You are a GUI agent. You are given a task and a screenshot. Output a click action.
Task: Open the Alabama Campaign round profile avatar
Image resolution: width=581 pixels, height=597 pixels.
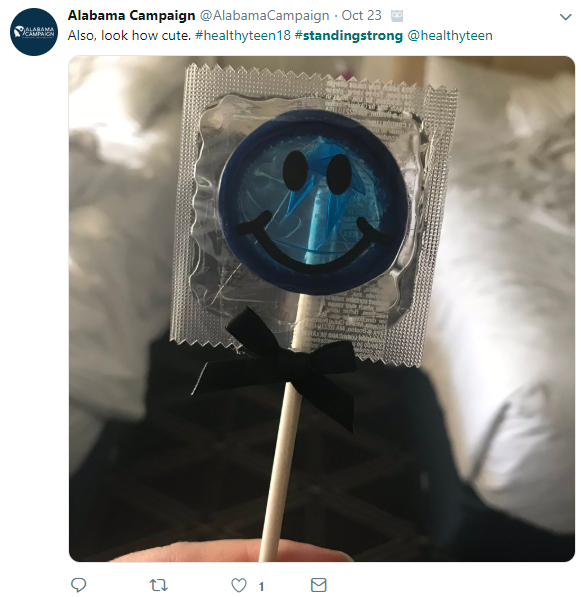[x=34, y=32]
